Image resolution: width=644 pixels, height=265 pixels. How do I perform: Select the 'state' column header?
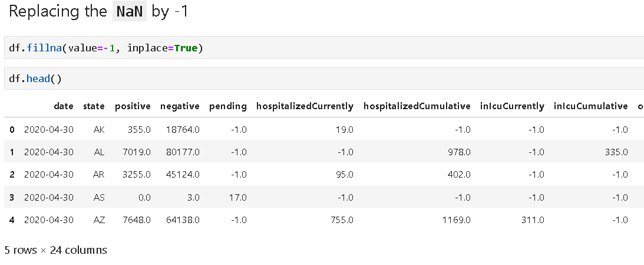pyautogui.click(x=94, y=106)
